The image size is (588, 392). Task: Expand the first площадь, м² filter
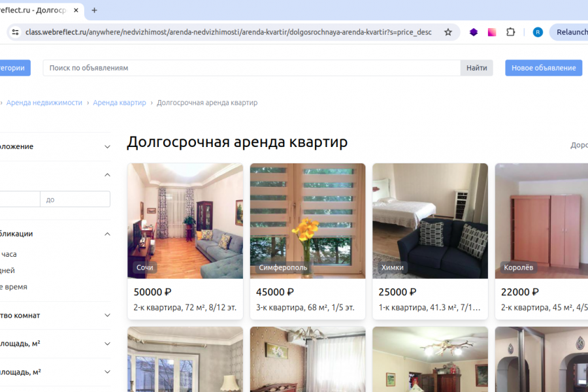pyautogui.click(x=107, y=344)
